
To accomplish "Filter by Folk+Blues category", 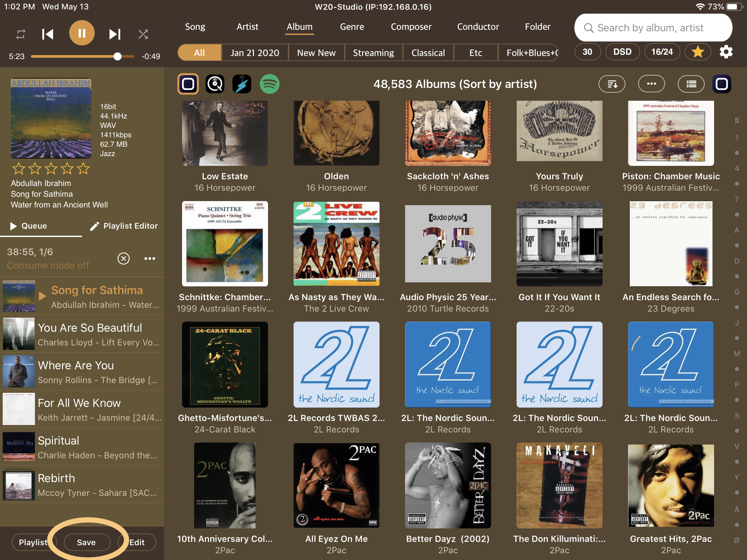I will click(528, 53).
